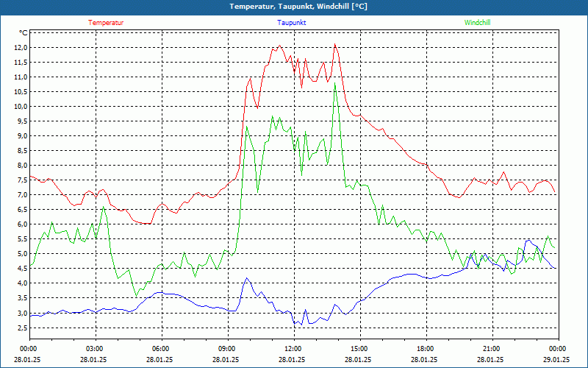Click the '12:00' time axis label
The height and width of the screenshot is (368, 588).
point(292,349)
